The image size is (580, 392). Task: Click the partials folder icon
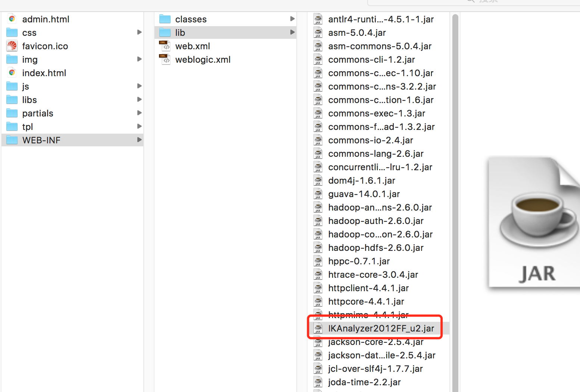pos(12,113)
